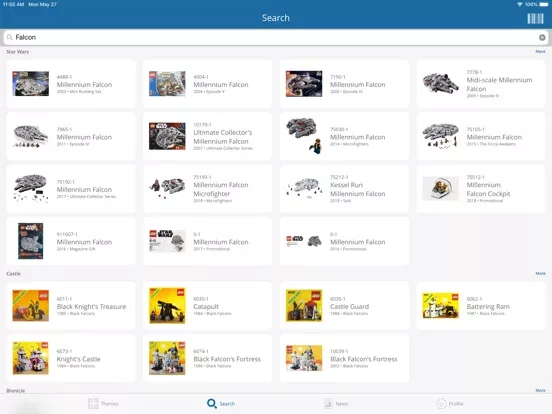Open set 911607-1 magazine gift thumbnail
Image resolution: width=552 pixels, height=414 pixels.
pos(31,241)
